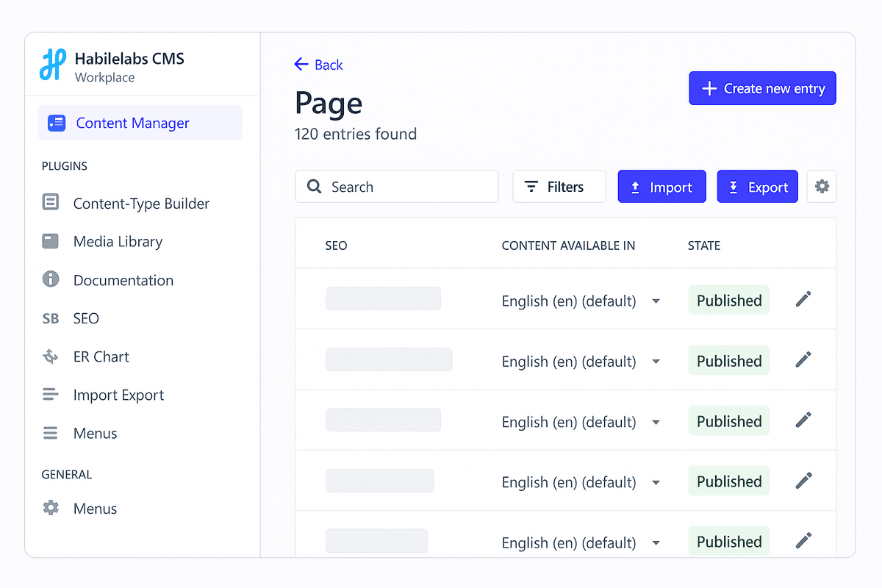Edit the second entry with pencil icon
882x588 pixels.
(804, 359)
